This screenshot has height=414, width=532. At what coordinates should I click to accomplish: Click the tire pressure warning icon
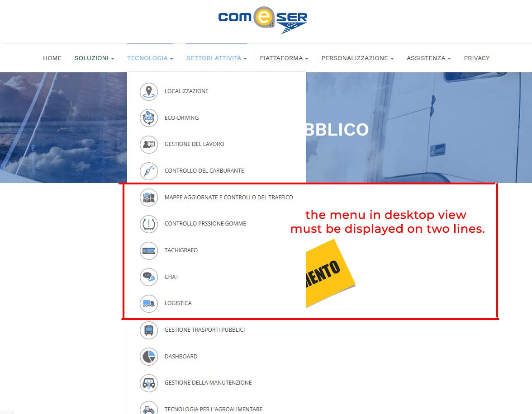point(148,224)
